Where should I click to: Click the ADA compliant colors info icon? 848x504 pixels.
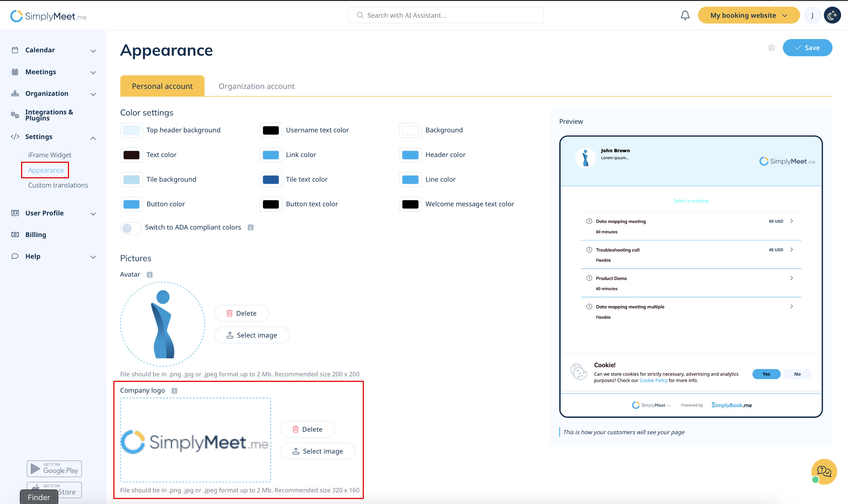251,227
